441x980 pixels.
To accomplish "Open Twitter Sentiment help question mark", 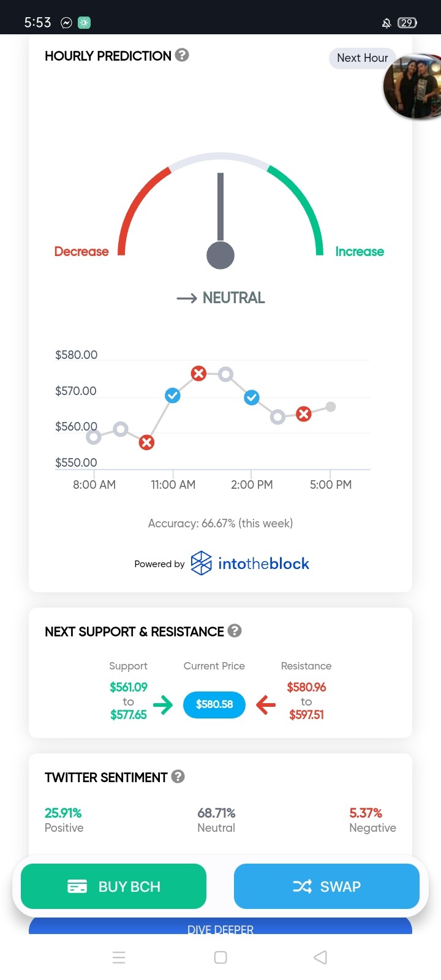I will [x=178, y=776].
